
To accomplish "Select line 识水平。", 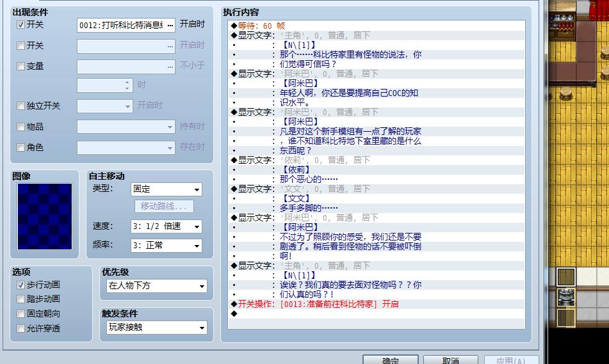I will click(377, 103).
